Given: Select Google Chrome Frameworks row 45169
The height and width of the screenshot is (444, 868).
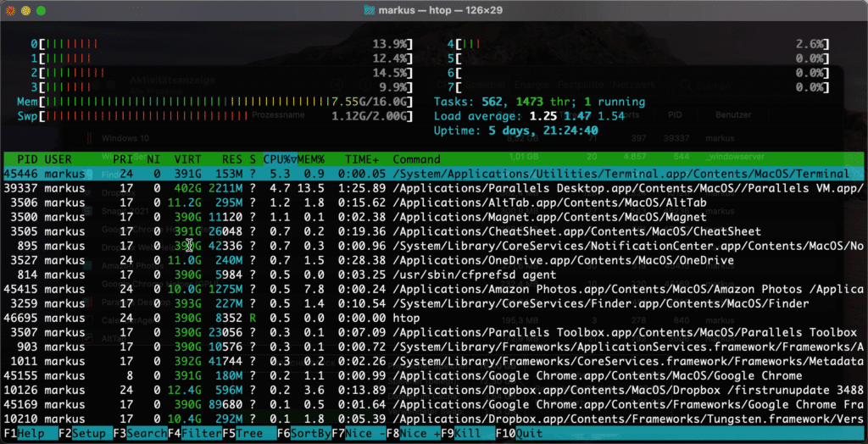Looking at the screenshot, I should point(433,404).
